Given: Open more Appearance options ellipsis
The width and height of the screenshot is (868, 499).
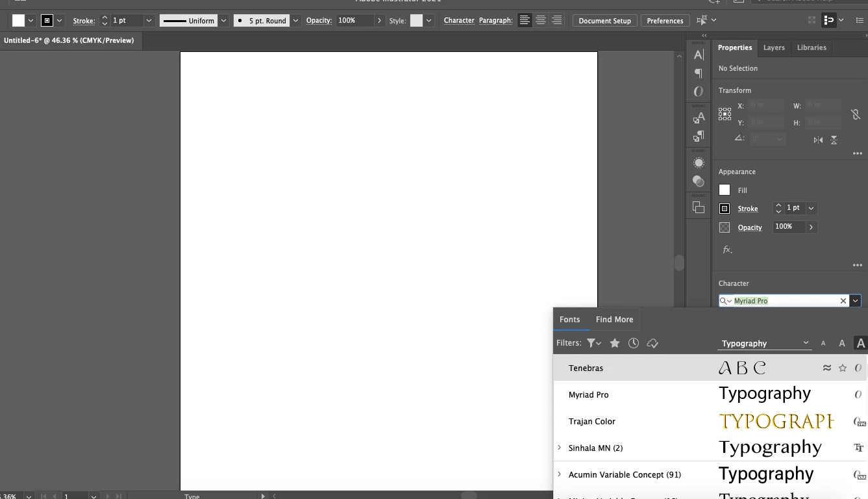Looking at the screenshot, I should (x=857, y=265).
